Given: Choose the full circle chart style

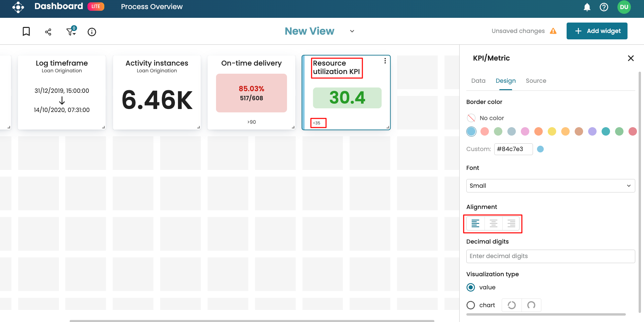Looking at the screenshot, I should coord(511,305).
